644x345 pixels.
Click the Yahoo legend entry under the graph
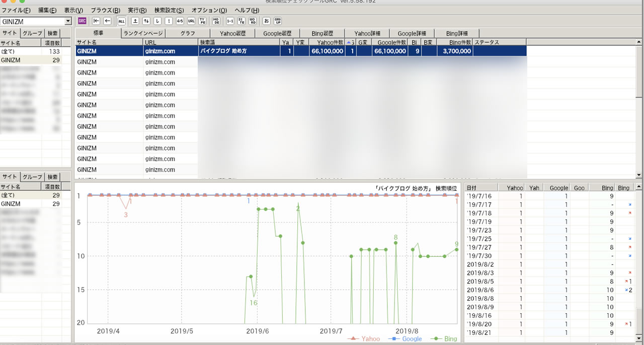click(364, 339)
